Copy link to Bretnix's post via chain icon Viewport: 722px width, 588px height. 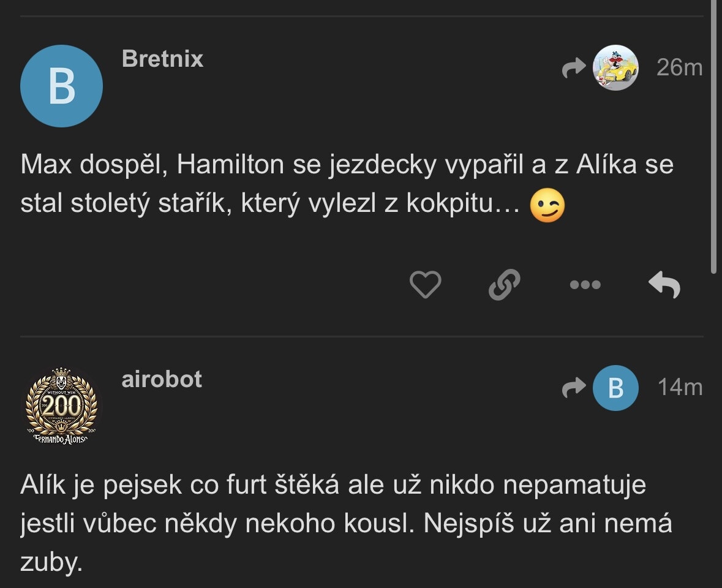tap(505, 285)
